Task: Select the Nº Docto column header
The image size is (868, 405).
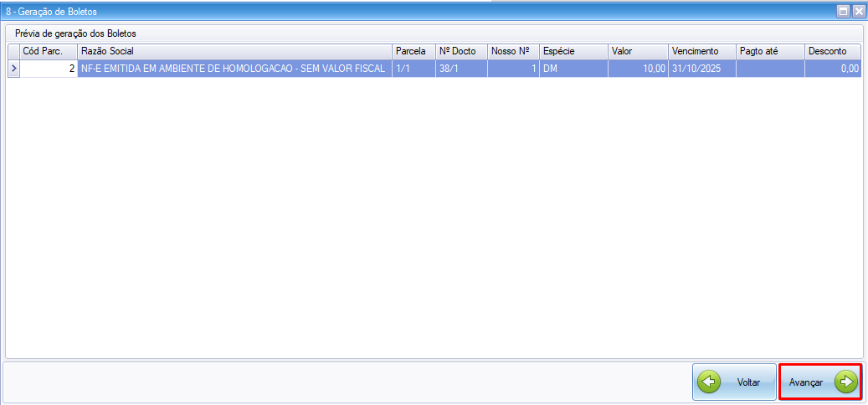Action: pos(460,52)
